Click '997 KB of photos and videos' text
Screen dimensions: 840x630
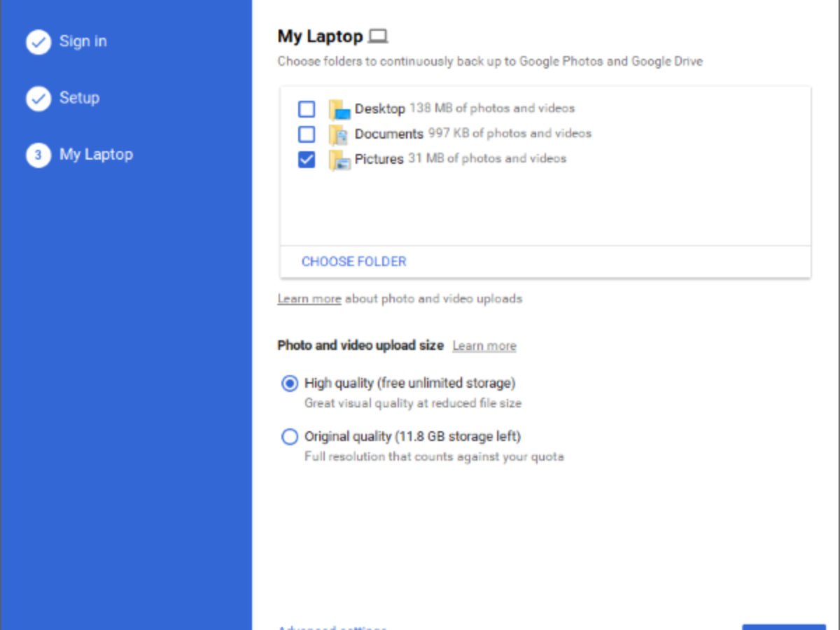coord(510,133)
